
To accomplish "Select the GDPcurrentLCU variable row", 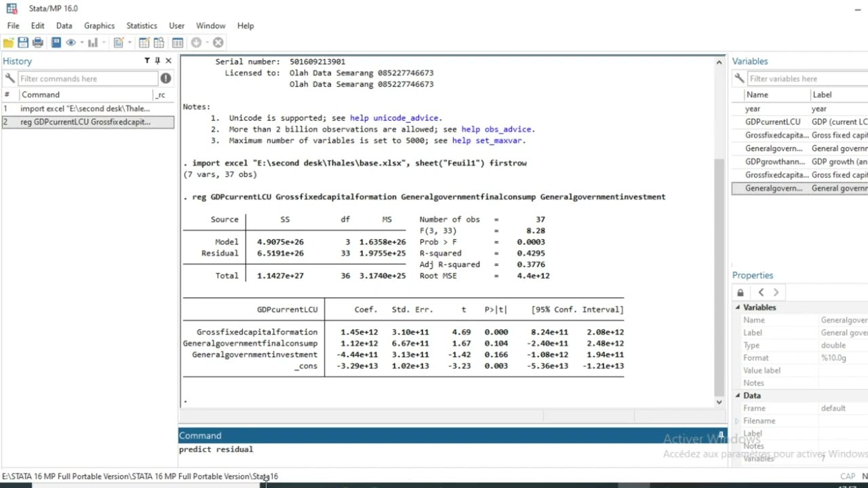I will point(800,122).
